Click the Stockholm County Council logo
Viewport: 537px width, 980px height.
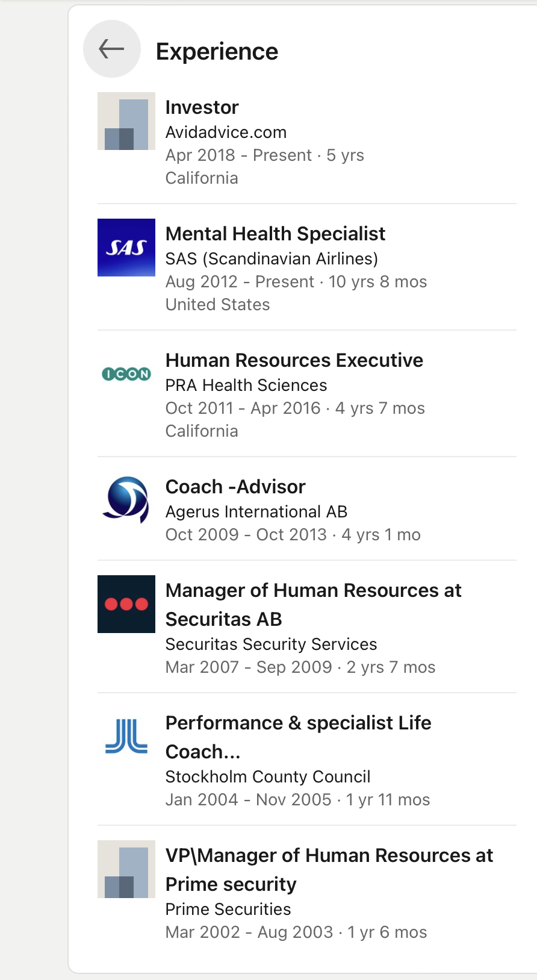[126, 736]
